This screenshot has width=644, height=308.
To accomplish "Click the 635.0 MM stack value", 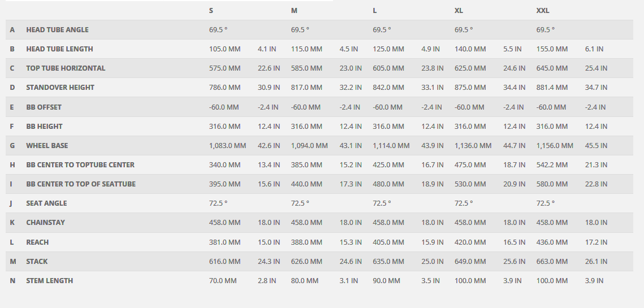I will (x=388, y=262).
